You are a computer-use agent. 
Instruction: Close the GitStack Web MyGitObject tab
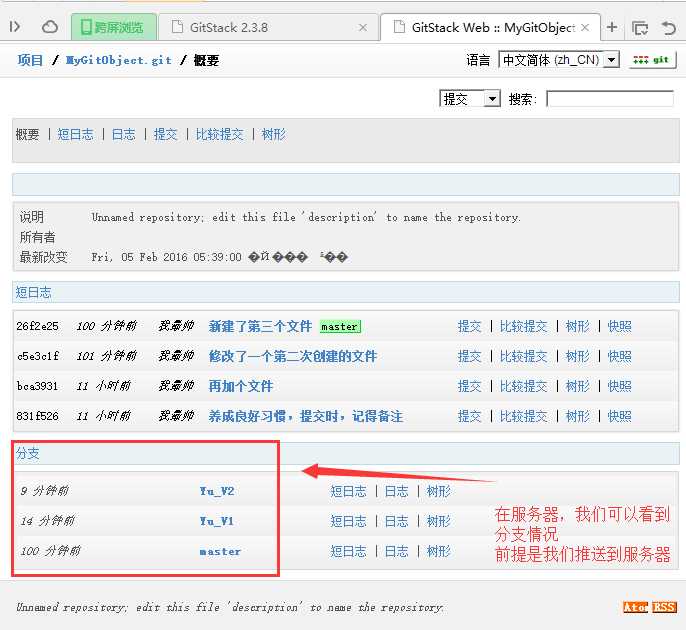coord(585,28)
